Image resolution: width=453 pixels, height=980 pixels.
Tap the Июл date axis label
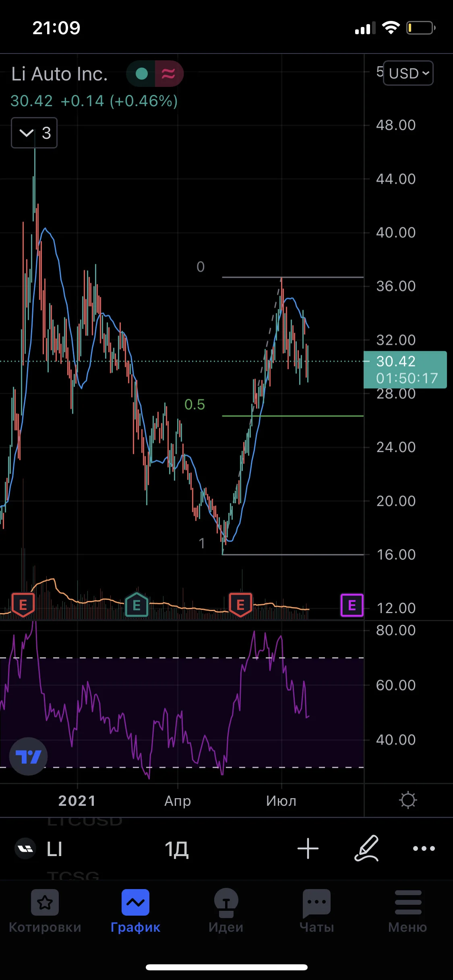pyautogui.click(x=281, y=801)
